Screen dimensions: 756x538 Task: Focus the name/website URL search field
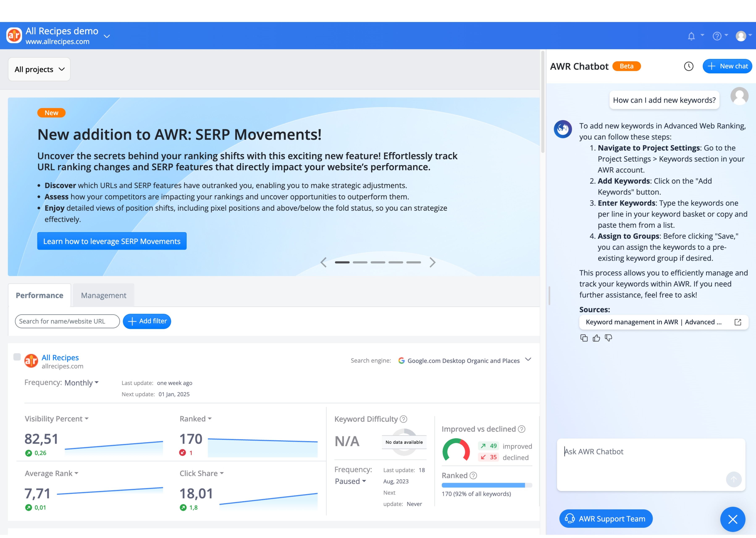pos(67,321)
